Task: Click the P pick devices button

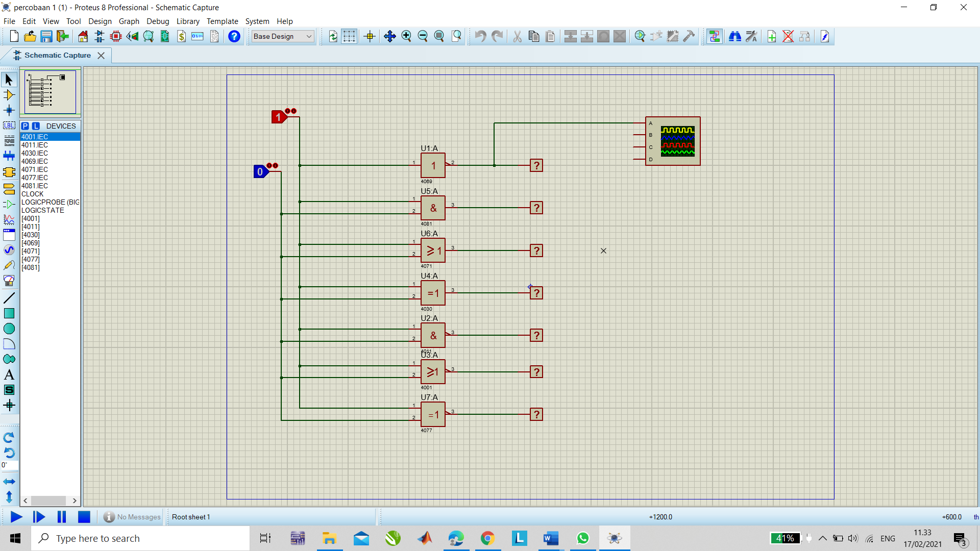Action: pos(25,126)
